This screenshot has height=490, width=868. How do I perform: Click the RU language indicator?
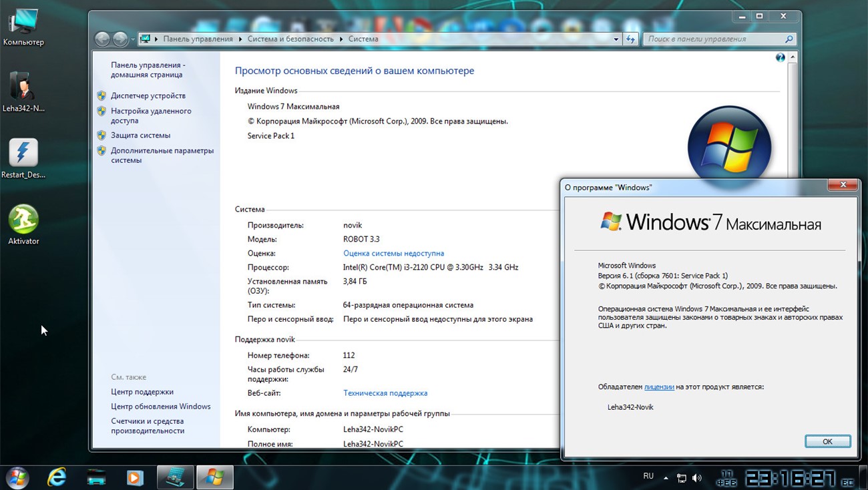648,477
